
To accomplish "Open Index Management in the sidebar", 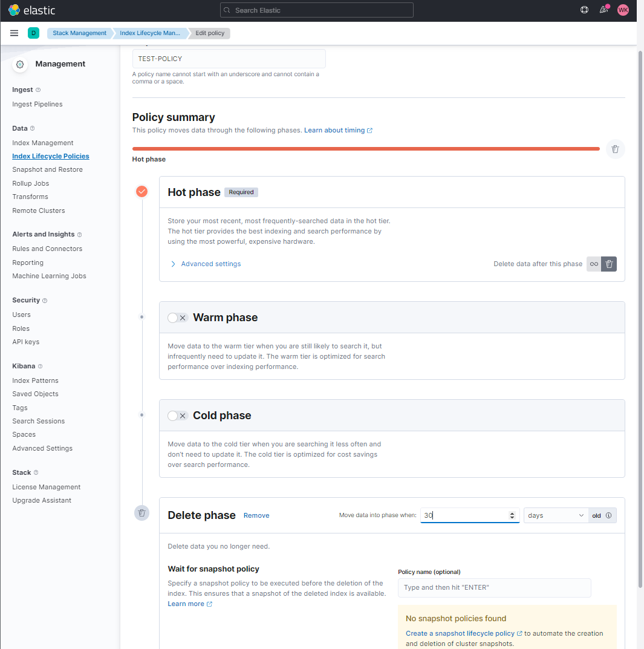I will (x=43, y=143).
